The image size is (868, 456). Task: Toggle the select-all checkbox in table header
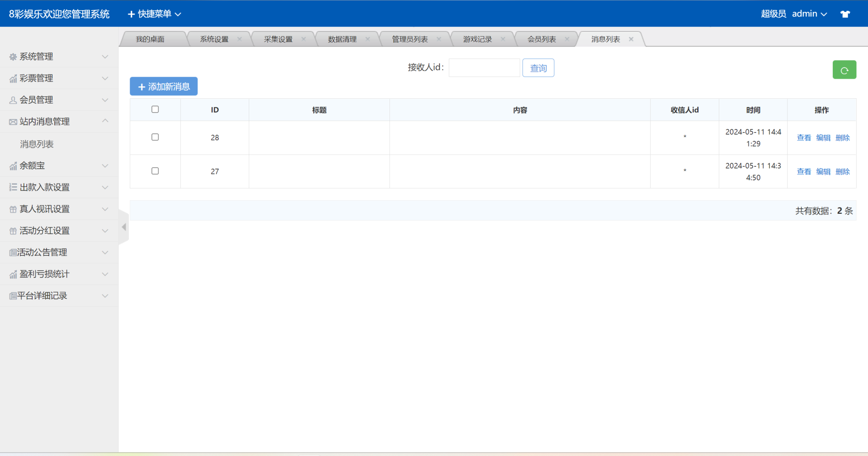pyautogui.click(x=155, y=109)
